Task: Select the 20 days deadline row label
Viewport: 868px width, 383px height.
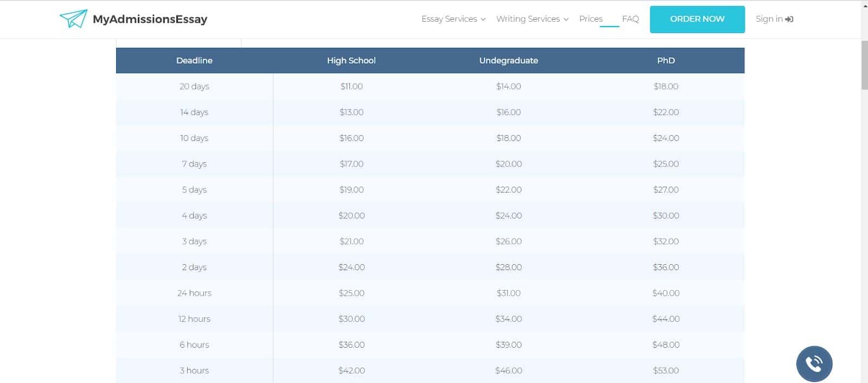Action: 194,86
